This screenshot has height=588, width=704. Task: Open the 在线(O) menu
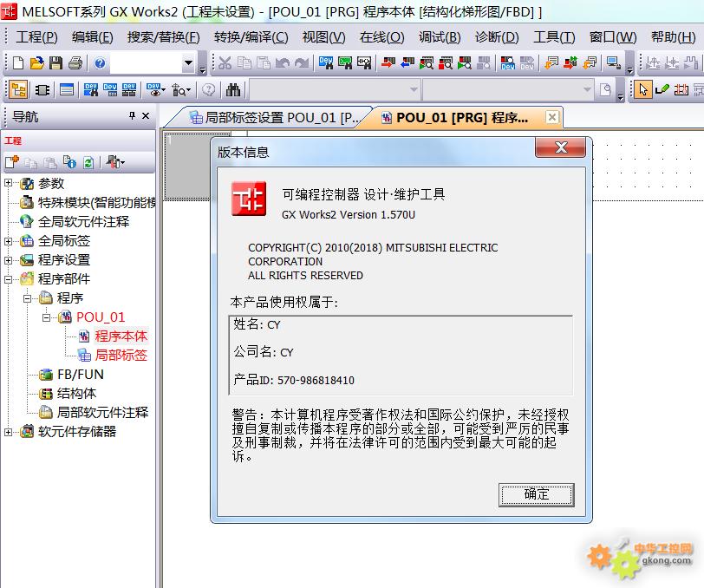click(x=382, y=36)
